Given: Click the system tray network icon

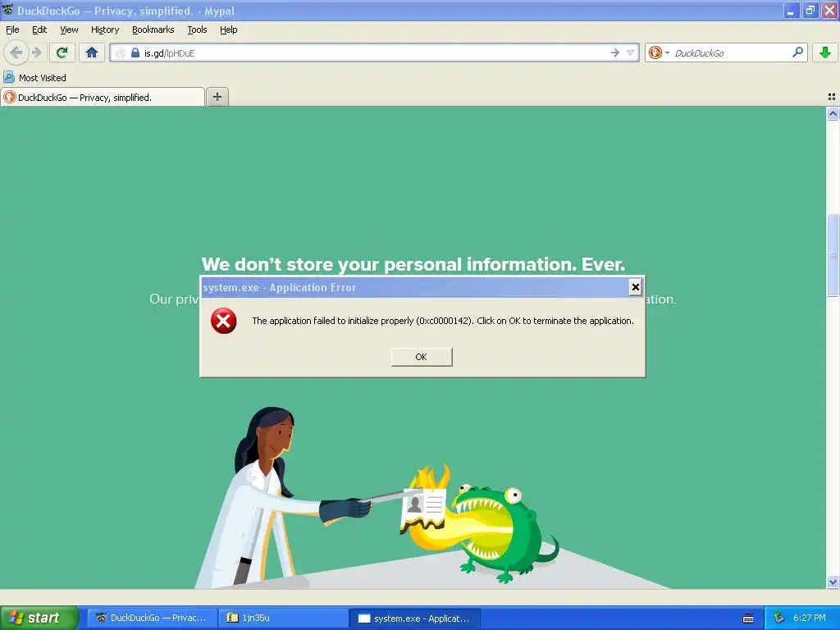Looking at the screenshot, I should [778, 618].
